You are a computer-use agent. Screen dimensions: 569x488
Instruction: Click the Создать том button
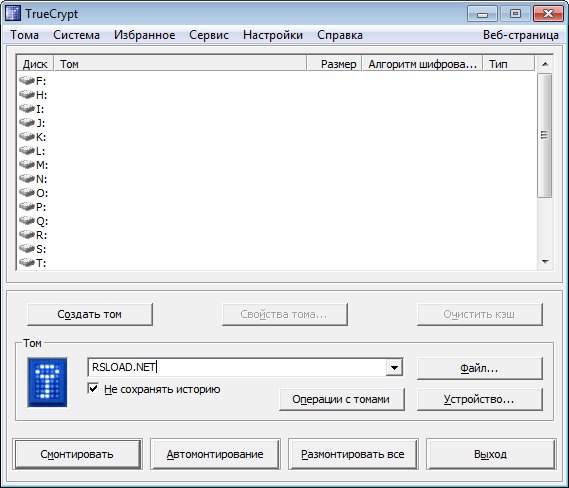pyautogui.click(x=90, y=314)
